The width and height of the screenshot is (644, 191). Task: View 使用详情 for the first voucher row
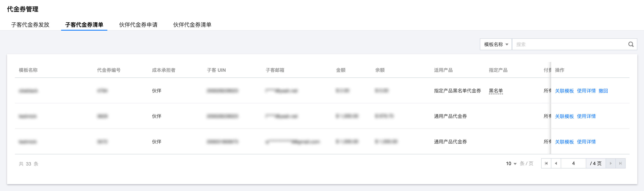(x=586, y=91)
